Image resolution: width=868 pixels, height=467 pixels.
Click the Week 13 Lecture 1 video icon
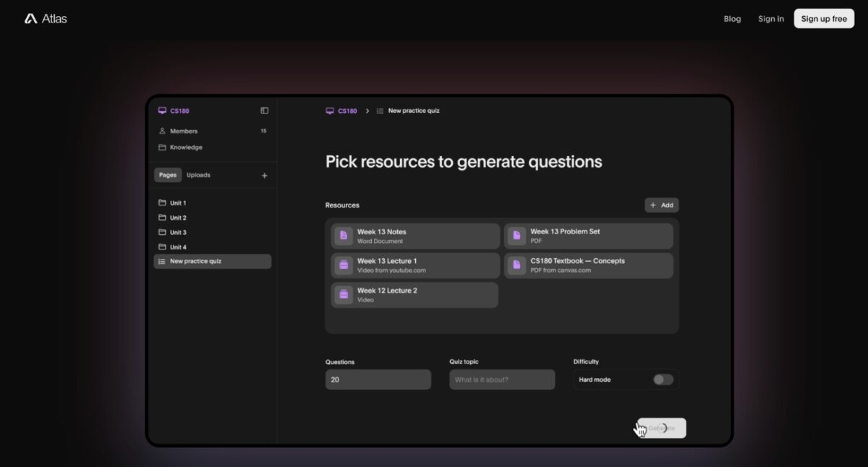click(344, 265)
